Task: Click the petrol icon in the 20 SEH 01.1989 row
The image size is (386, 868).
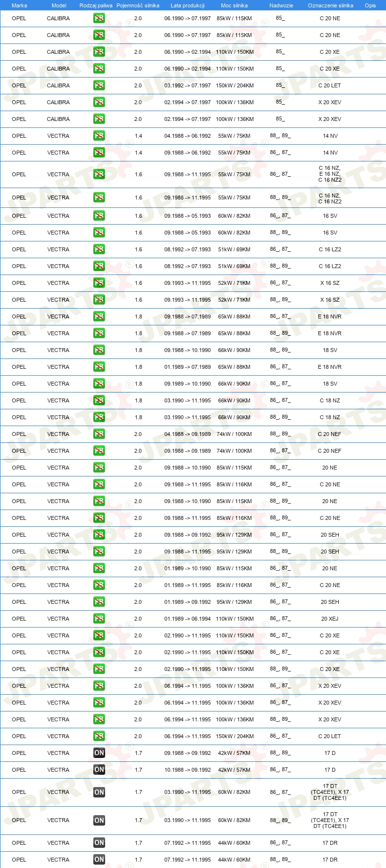Action: coord(99,602)
